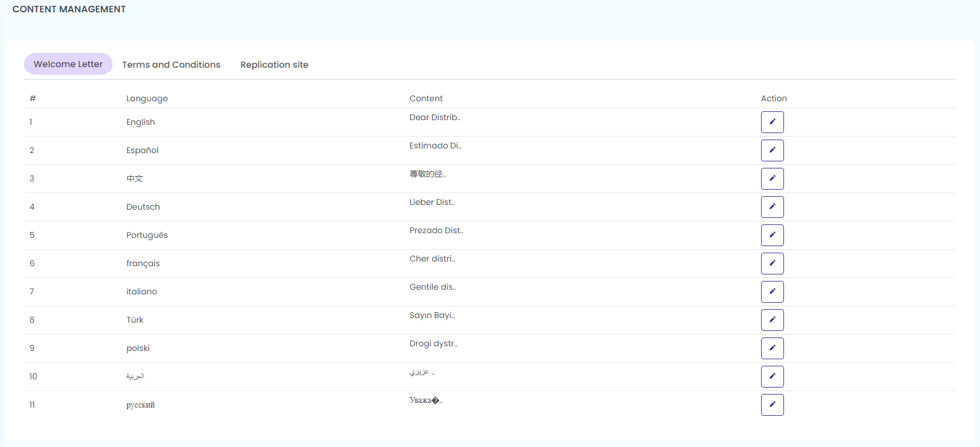Edit the italiano welcome letter
The image size is (980, 447).
pos(772,292)
